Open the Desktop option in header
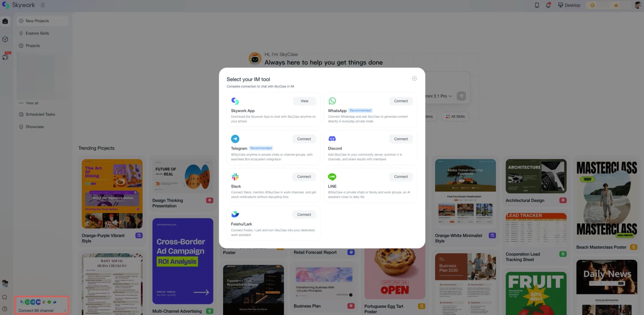 569,5
